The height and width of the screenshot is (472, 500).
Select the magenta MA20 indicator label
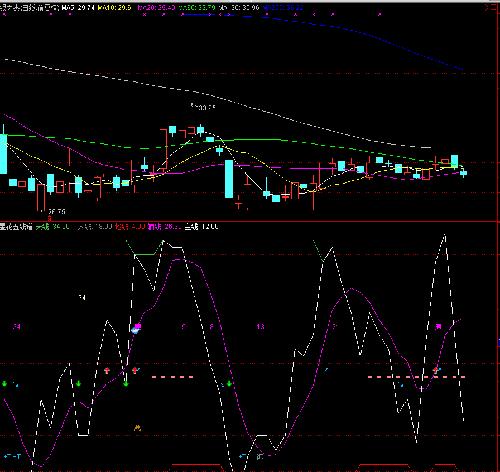156,7
